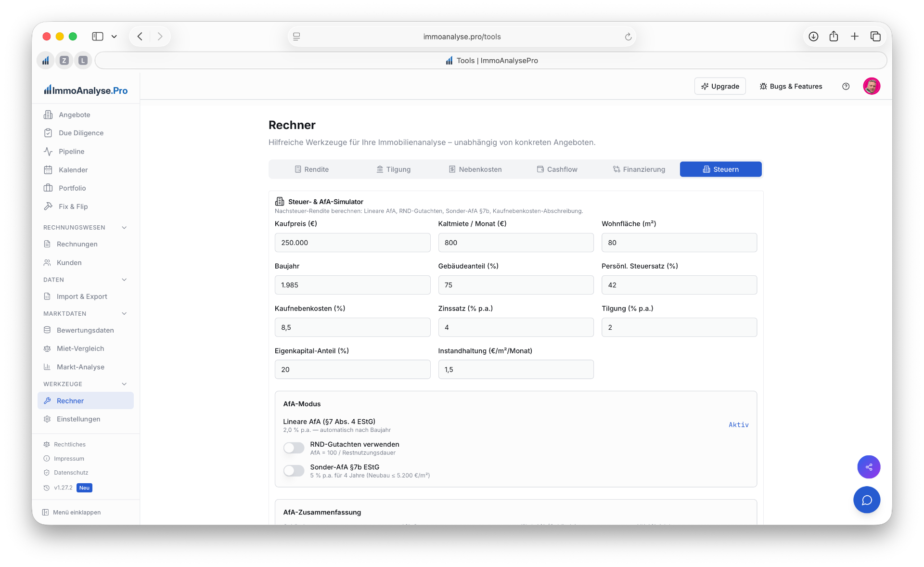
Task: Open Bugs & Features
Action: coord(791,86)
